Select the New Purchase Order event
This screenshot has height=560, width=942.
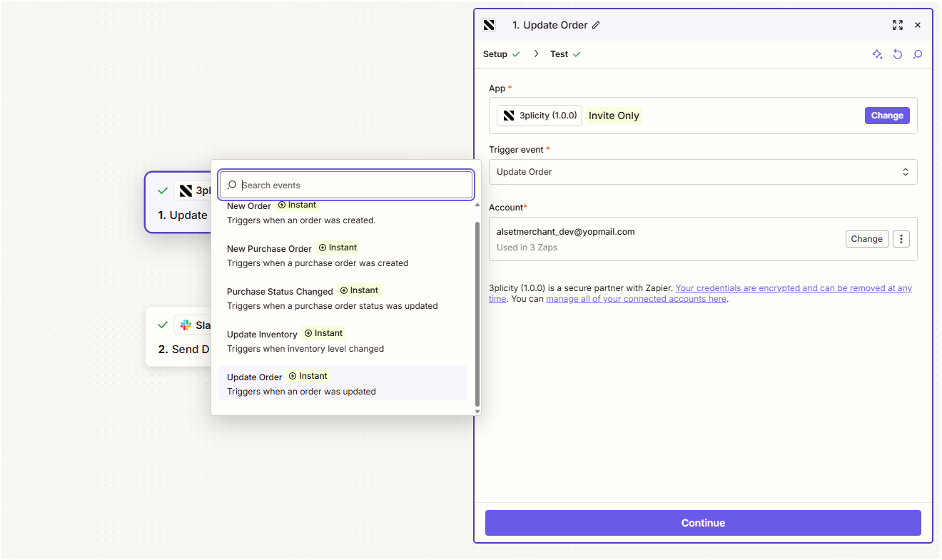[343, 255]
